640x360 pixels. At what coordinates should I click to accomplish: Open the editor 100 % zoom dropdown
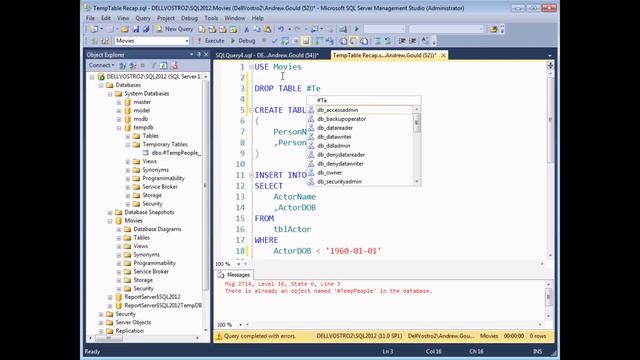pos(239,264)
